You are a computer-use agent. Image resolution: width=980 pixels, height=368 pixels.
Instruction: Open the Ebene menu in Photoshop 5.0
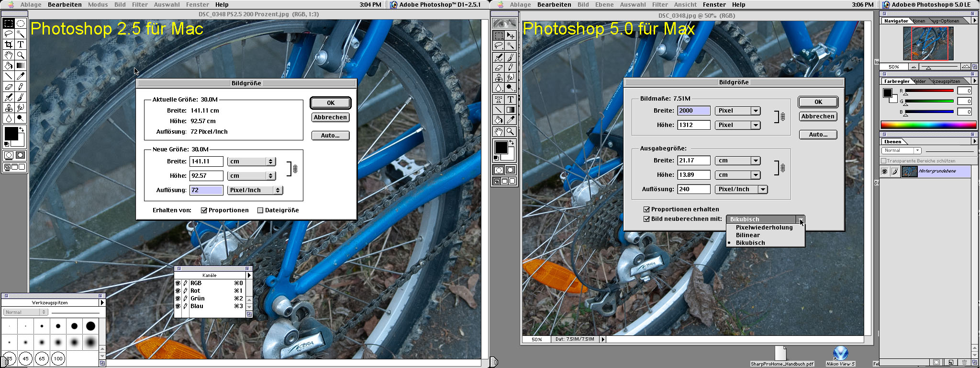pos(604,4)
